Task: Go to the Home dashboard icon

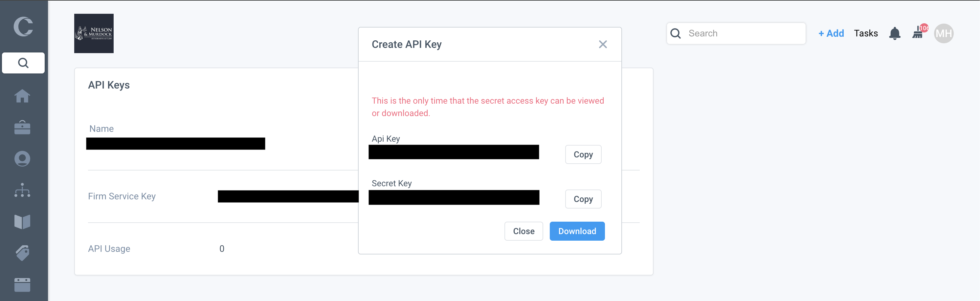Action: (x=22, y=96)
